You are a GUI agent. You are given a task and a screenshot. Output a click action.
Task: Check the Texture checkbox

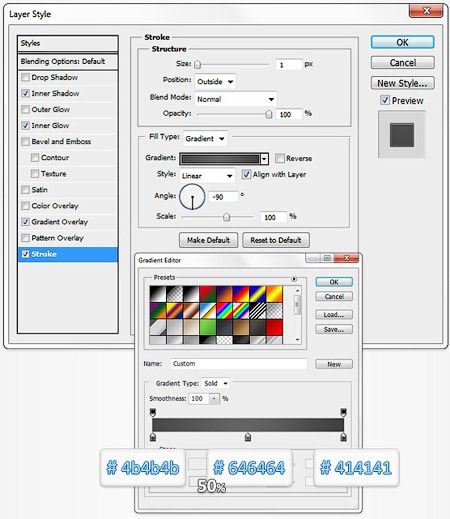tap(35, 173)
